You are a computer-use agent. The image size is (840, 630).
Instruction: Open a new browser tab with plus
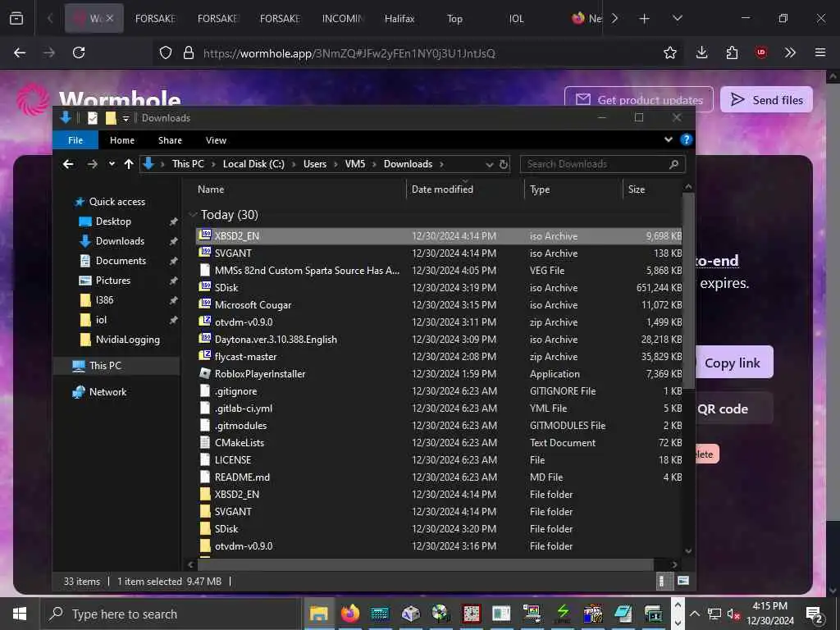tap(645, 19)
